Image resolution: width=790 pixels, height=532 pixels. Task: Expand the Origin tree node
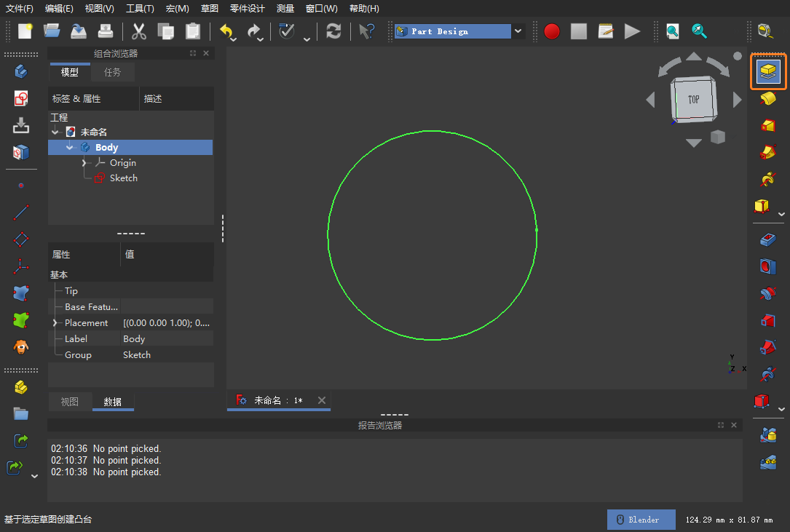(84, 163)
